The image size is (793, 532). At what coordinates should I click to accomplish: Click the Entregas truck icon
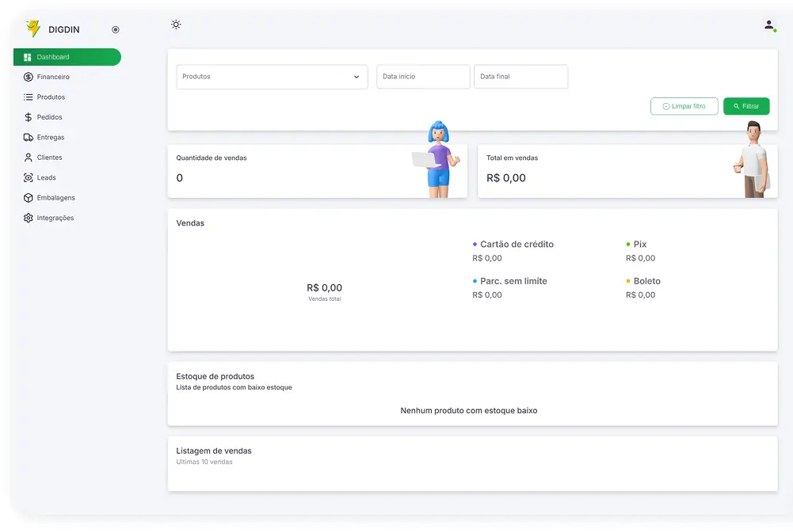point(29,138)
